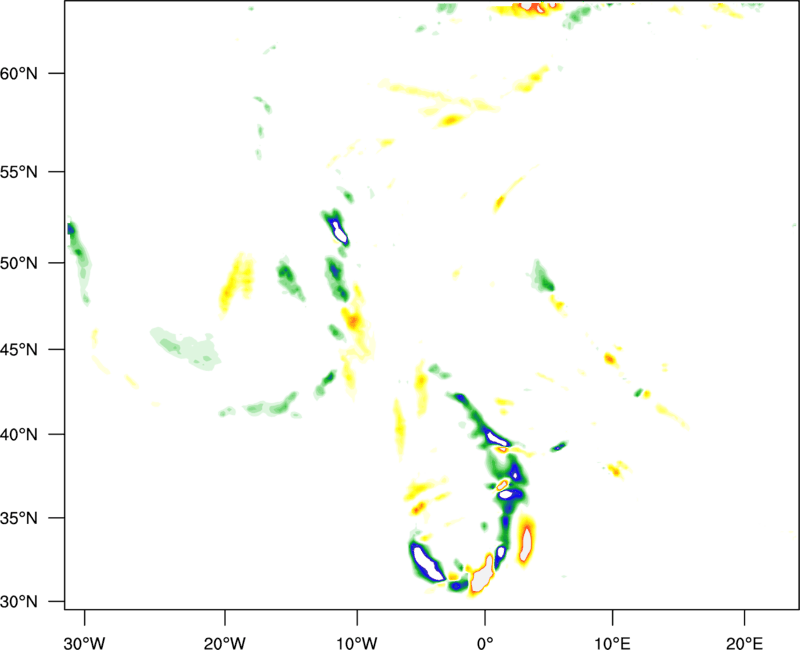Click the 10°W longitude label
The width and height of the screenshot is (800, 650).
point(357,643)
